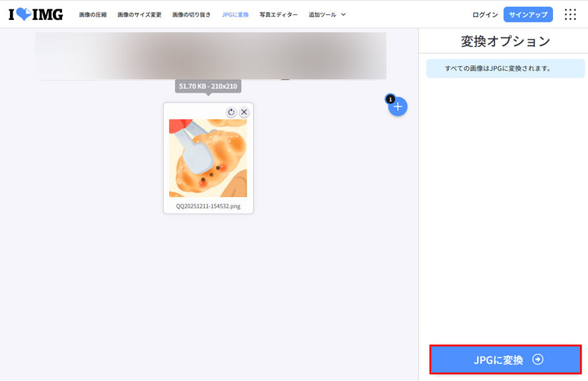Click the file name QQ20251211-154532.png
588x381 pixels.
(208, 206)
